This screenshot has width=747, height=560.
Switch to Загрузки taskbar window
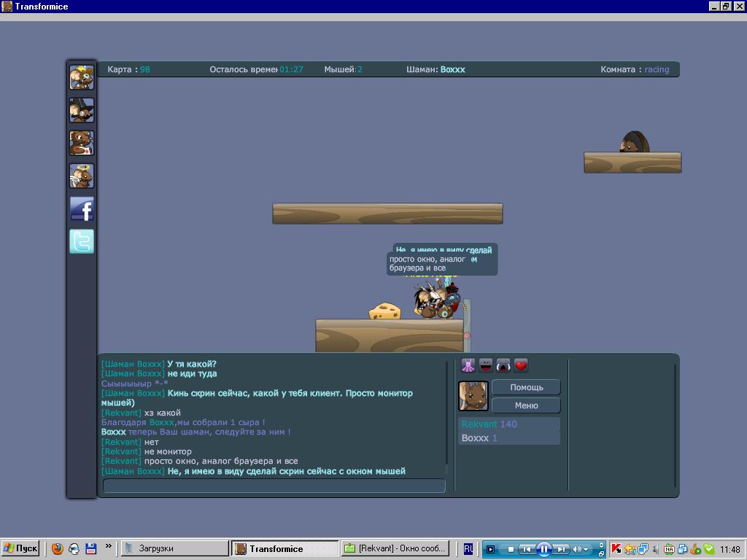(174, 548)
